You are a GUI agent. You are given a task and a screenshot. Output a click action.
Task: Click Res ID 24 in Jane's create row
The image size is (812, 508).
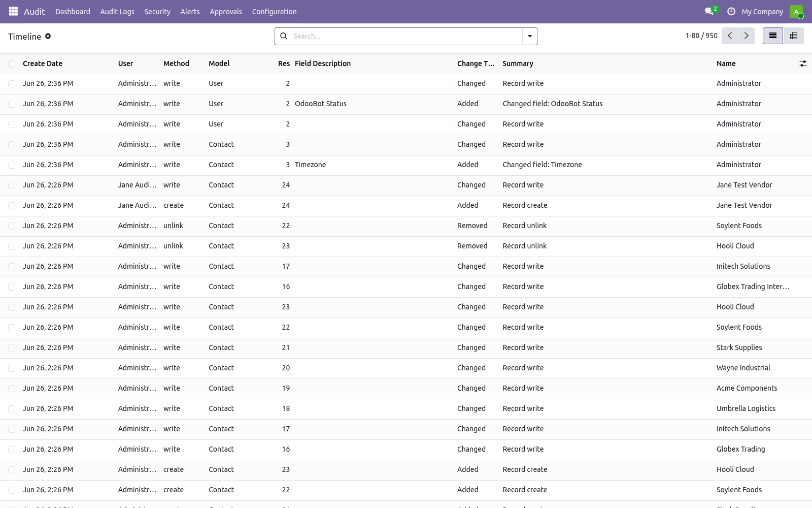pos(286,205)
